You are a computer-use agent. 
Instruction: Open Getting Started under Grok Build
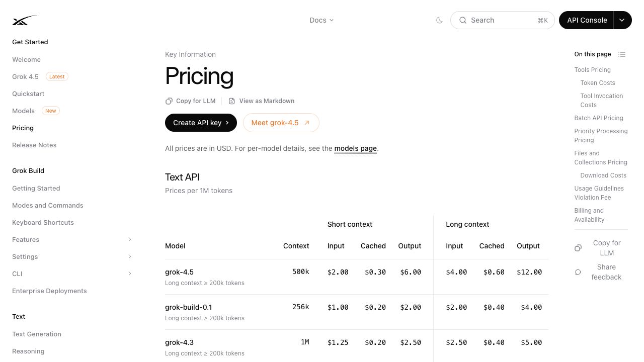click(36, 188)
